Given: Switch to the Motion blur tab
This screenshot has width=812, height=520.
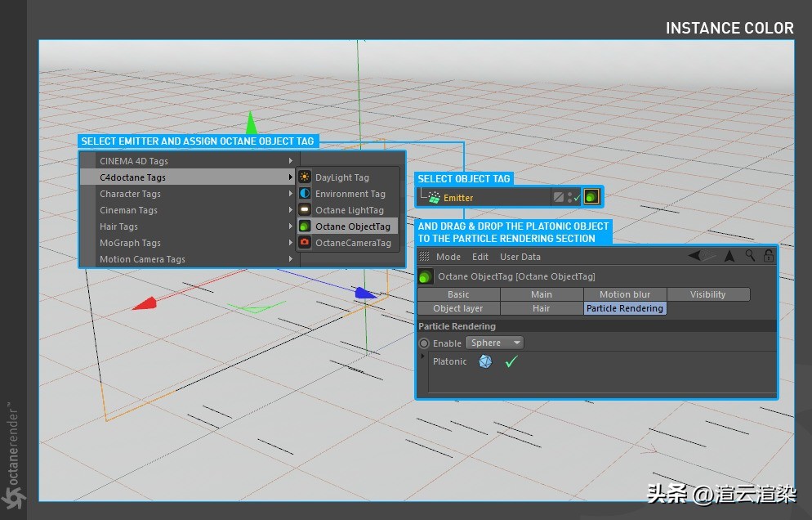Looking at the screenshot, I should click(623, 294).
